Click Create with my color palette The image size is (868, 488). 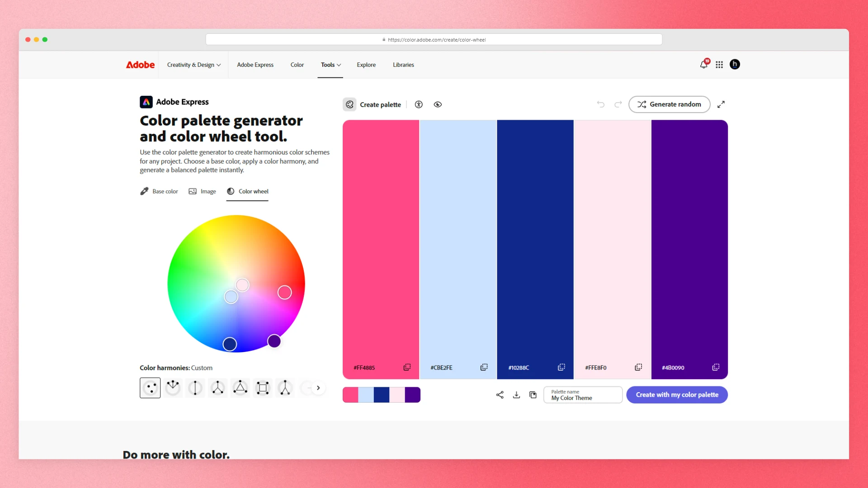click(677, 395)
